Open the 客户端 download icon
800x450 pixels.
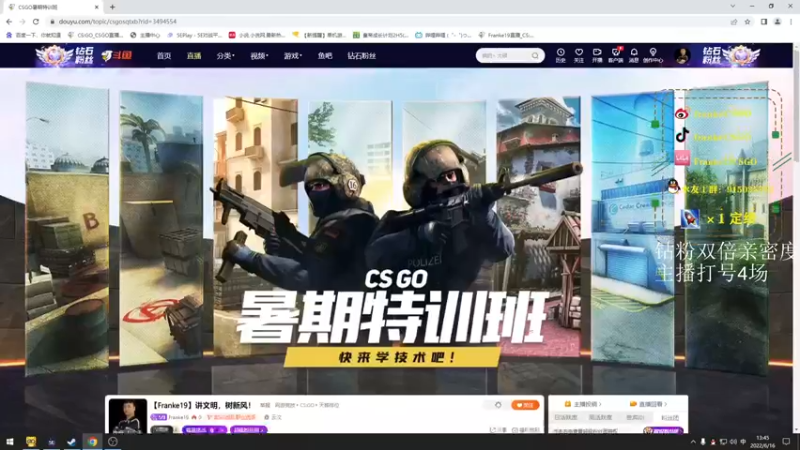pyautogui.click(x=616, y=55)
